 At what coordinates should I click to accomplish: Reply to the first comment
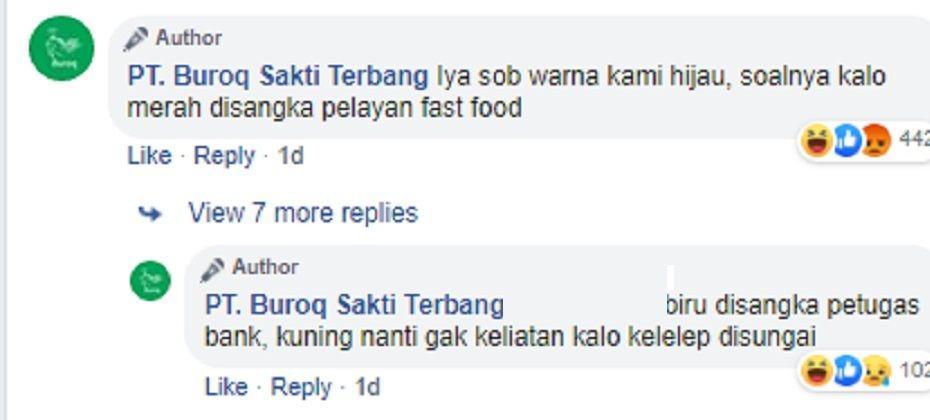coord(224,156)
